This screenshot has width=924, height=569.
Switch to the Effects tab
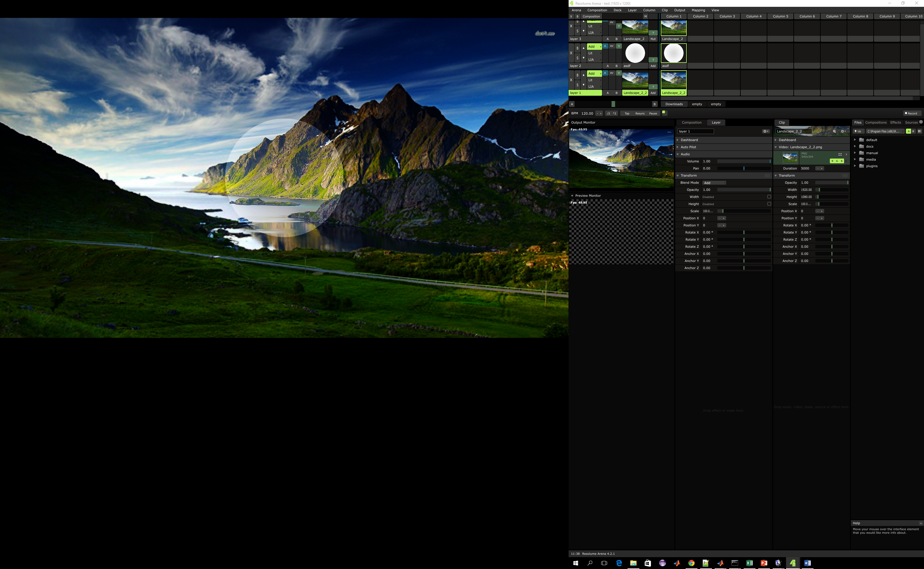coord(895,122)
